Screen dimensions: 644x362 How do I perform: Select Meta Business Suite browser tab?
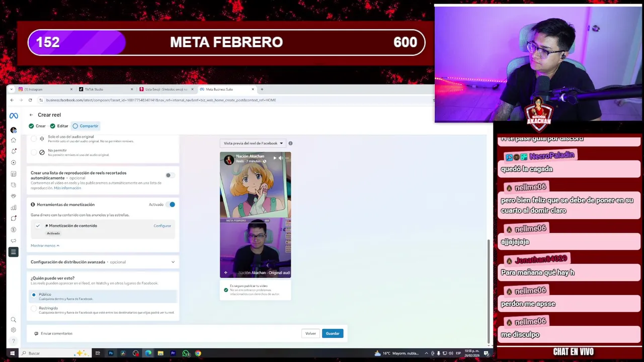coord(227,89)
